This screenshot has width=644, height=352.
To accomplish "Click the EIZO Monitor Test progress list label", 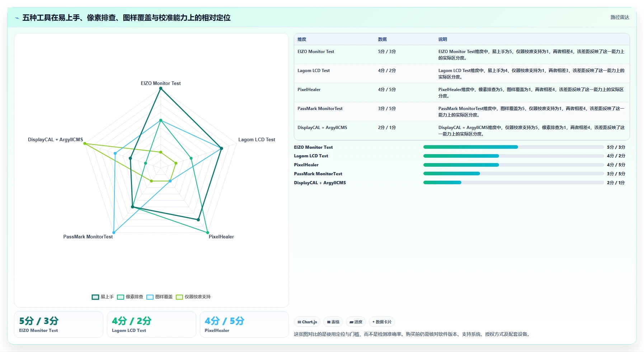I will point(313,147).
